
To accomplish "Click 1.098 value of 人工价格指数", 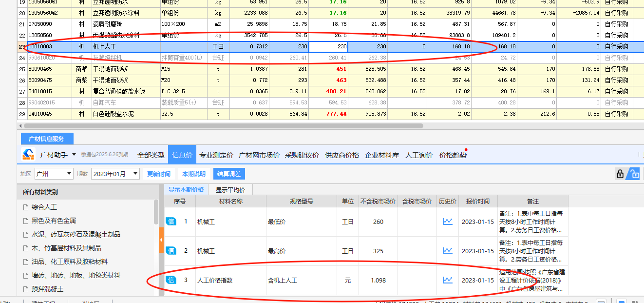I will (x=378, y=280).
